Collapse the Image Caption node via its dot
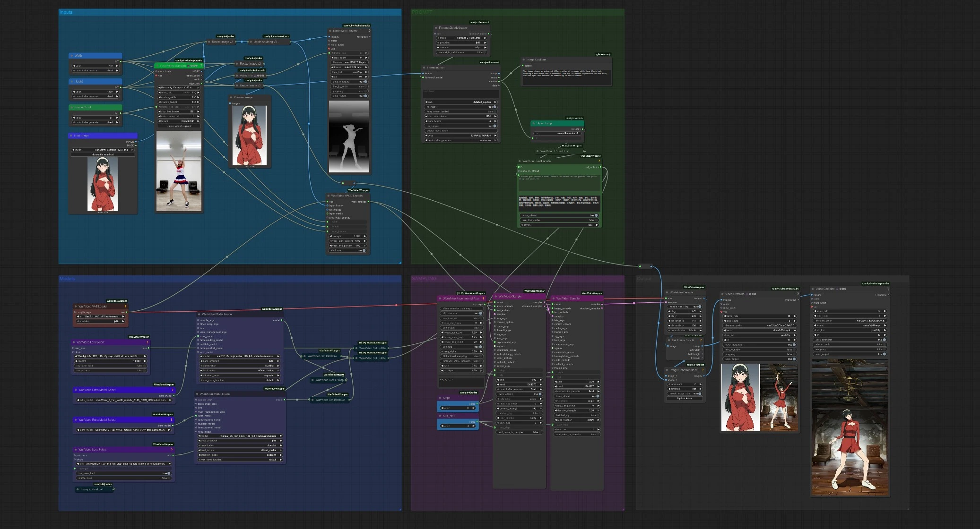Screen dimensions: 980x529 click(x=524, y=60)
